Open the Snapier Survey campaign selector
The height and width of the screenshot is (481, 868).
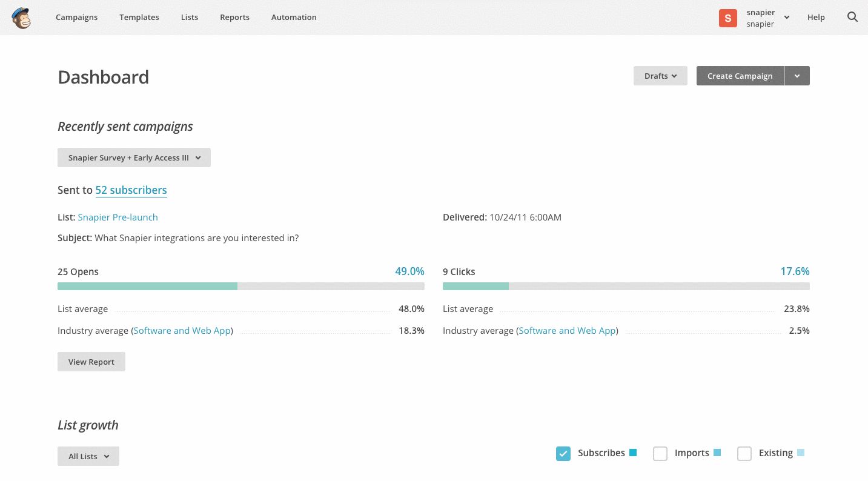(x=134, y=158)
